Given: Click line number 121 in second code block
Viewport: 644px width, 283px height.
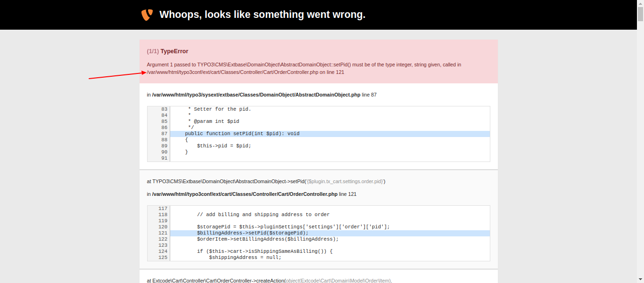Looking at the screenshot, I should [163, 233].
